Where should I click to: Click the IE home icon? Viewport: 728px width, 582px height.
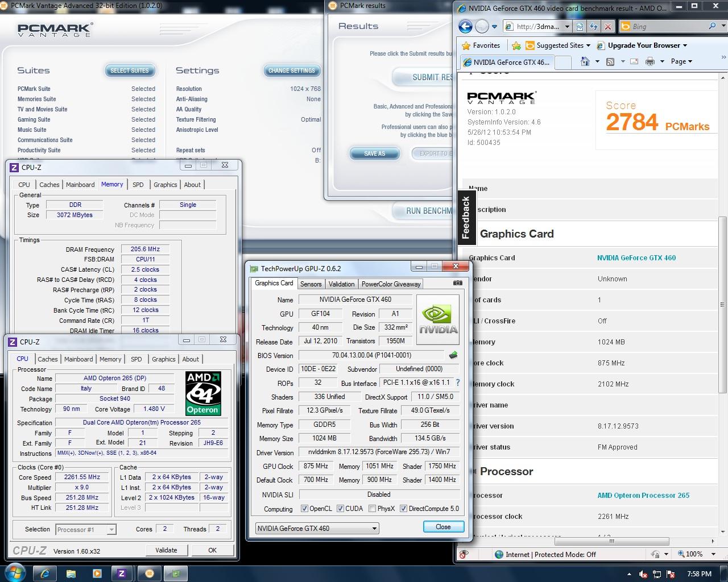[x=585, y=61]
